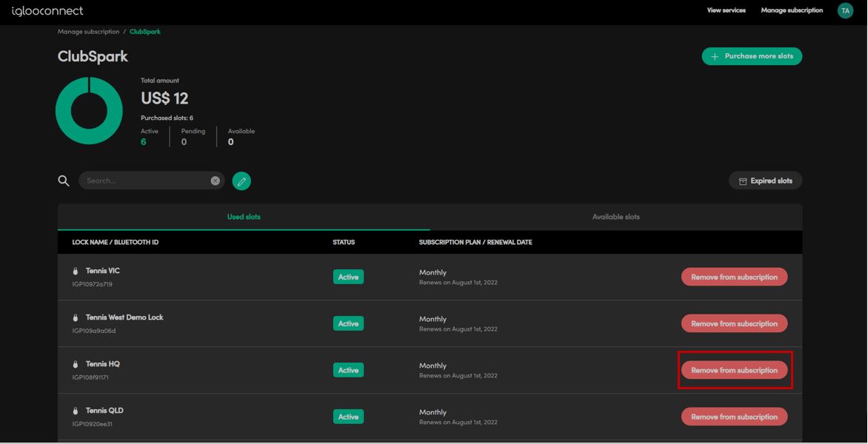Screen dimensions: 868x444
Task: Open Manage subscription in top bar
Action: 792,10
